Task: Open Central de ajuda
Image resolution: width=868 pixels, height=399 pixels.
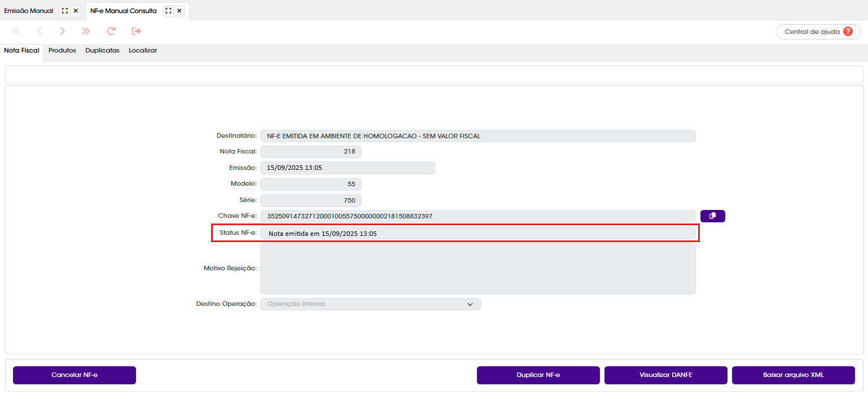Action: (x=818, y=32)
